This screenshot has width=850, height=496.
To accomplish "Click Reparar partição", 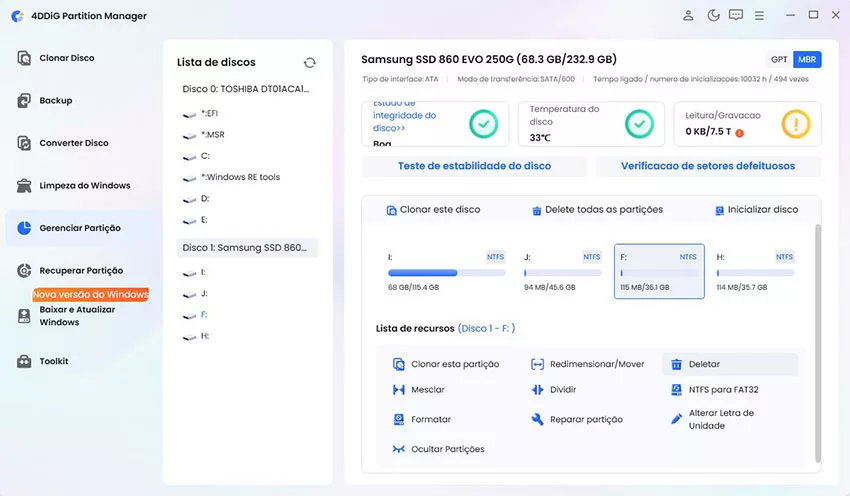I will 577,420.
